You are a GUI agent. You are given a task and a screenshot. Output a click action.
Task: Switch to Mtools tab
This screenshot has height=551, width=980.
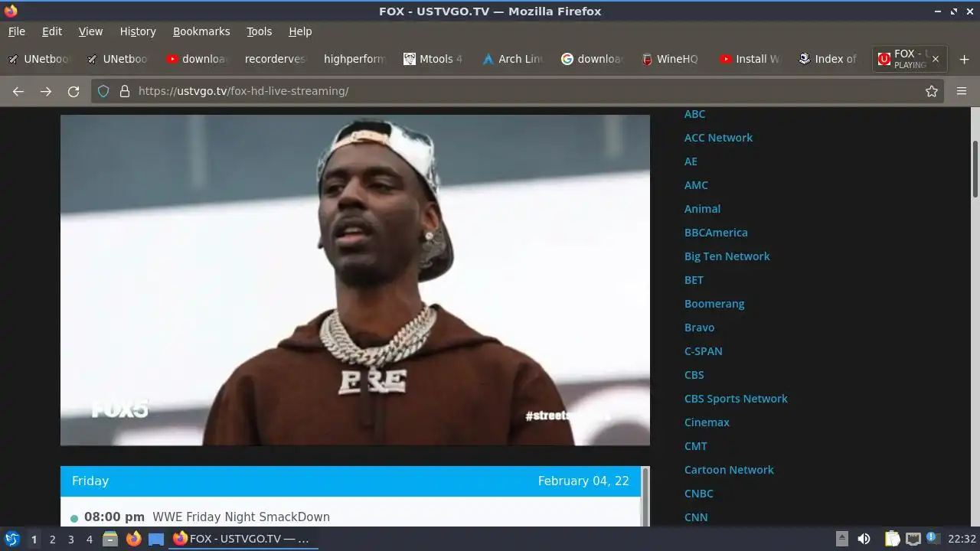(x=433, y=59)
